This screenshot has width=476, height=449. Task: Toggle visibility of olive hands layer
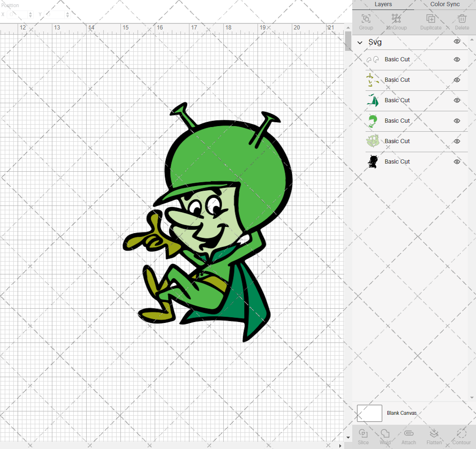click(x=457, y=80)
